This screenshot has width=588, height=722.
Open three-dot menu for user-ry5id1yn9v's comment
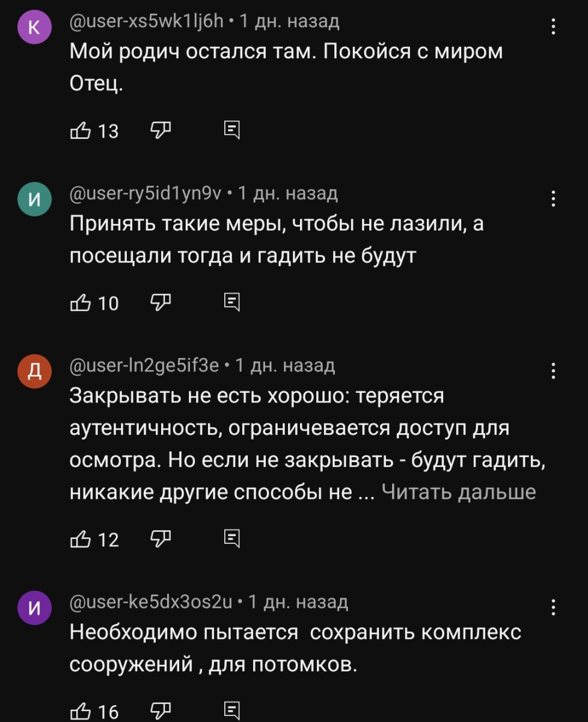click(x=553, y=199)
